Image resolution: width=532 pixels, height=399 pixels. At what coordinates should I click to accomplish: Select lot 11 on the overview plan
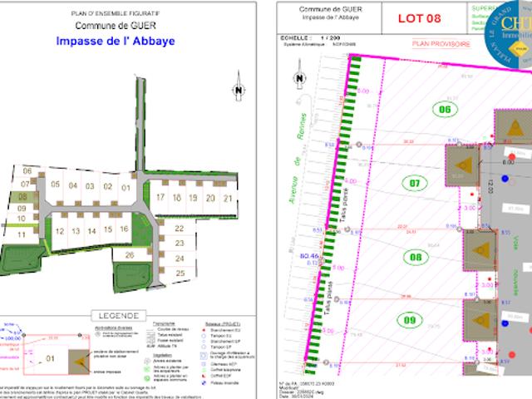coord(22,234)
